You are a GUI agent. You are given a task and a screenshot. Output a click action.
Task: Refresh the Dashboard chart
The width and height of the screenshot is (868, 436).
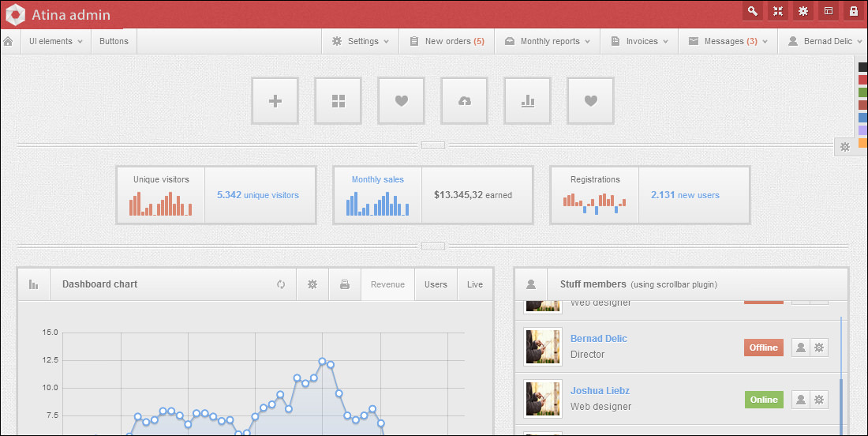pyautogui.click(x=281, y=284)
